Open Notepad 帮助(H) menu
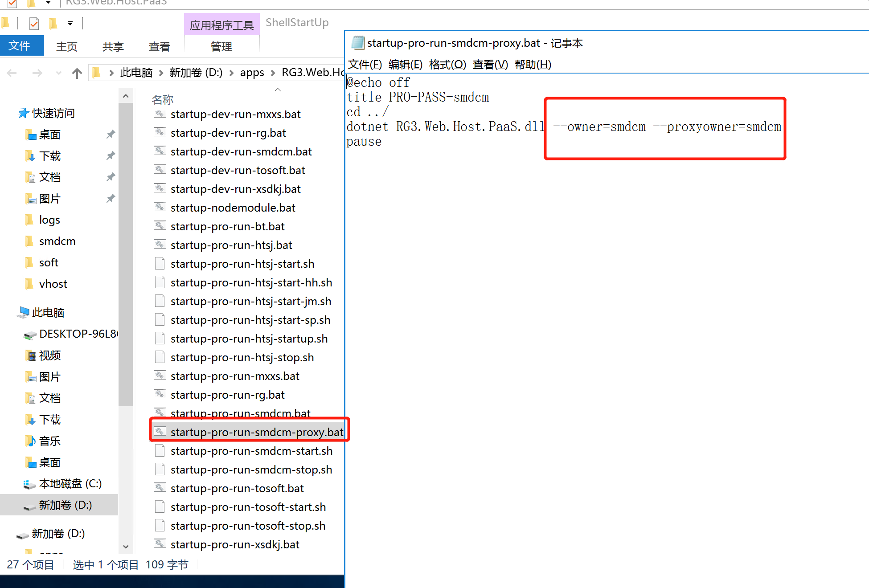 [x=533, y=65]
